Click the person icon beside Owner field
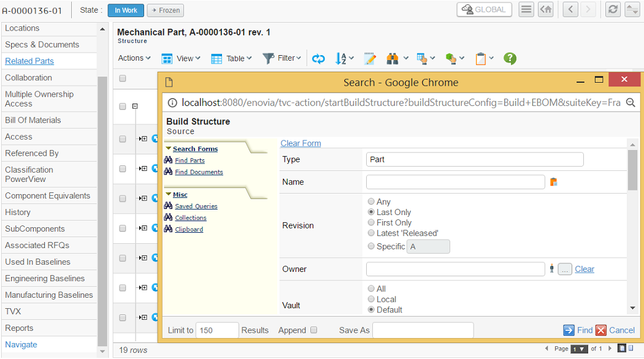 tap(552, 269)
